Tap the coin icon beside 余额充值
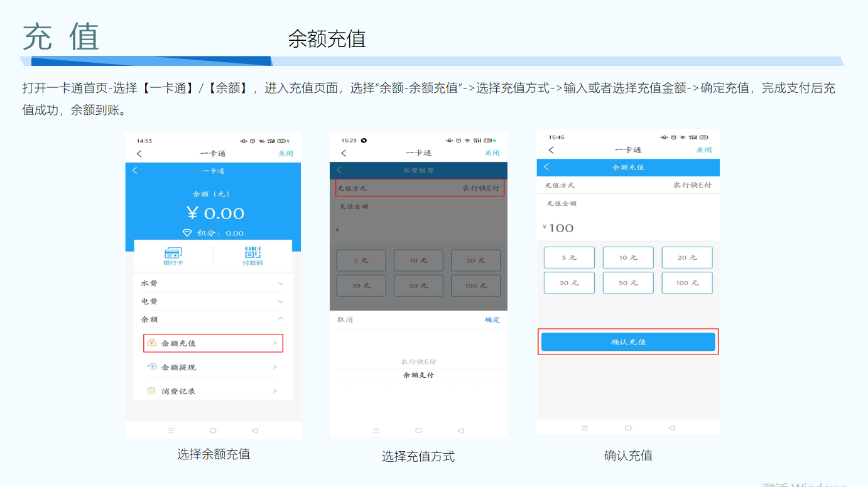This screenshot has height=487, width=868. point(151,343)
